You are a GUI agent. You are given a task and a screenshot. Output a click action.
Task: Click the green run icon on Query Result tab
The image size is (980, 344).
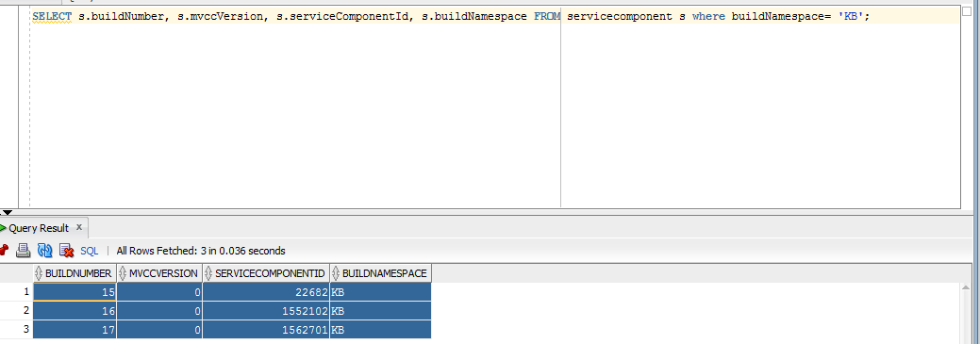(x=3, y=228)
